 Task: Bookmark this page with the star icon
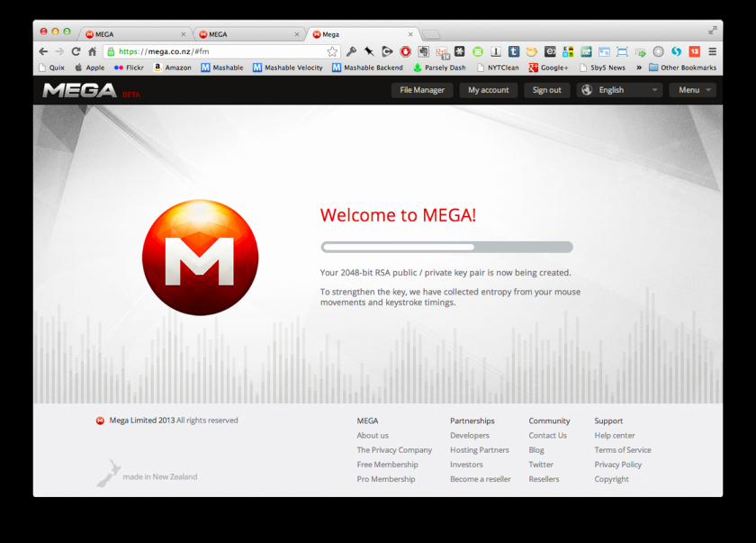pyautogui.click(x=332, y=51)
